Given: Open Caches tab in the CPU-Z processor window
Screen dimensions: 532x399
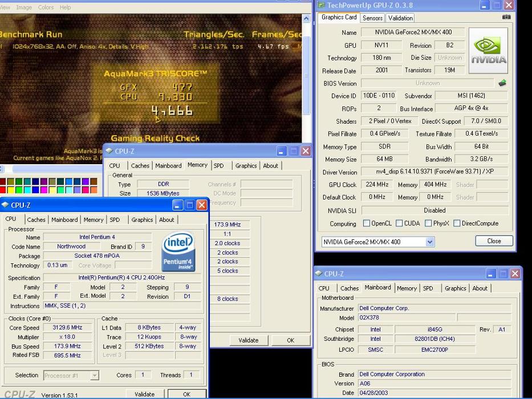Looking at the screenshot, I should (x=36, y=220).
